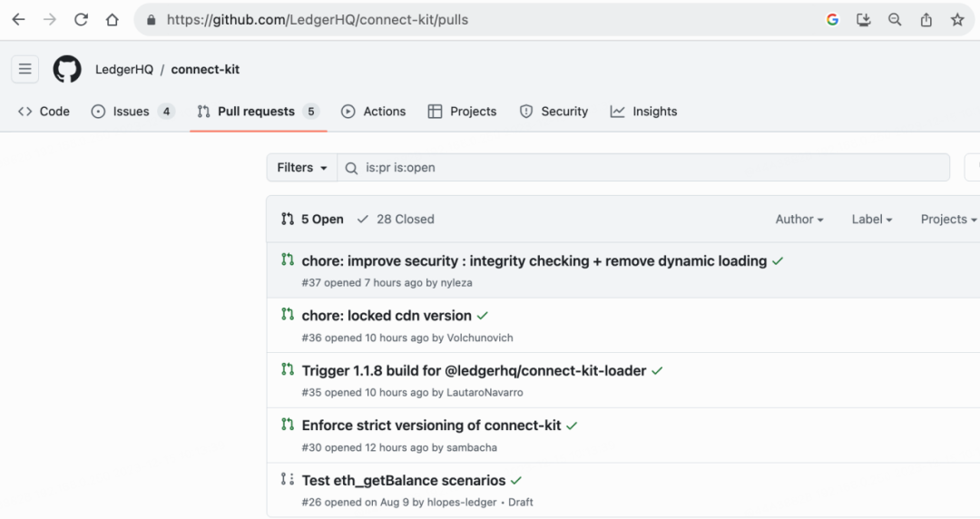
Task: Click the share icon in address bar
Action: point(926,19)
